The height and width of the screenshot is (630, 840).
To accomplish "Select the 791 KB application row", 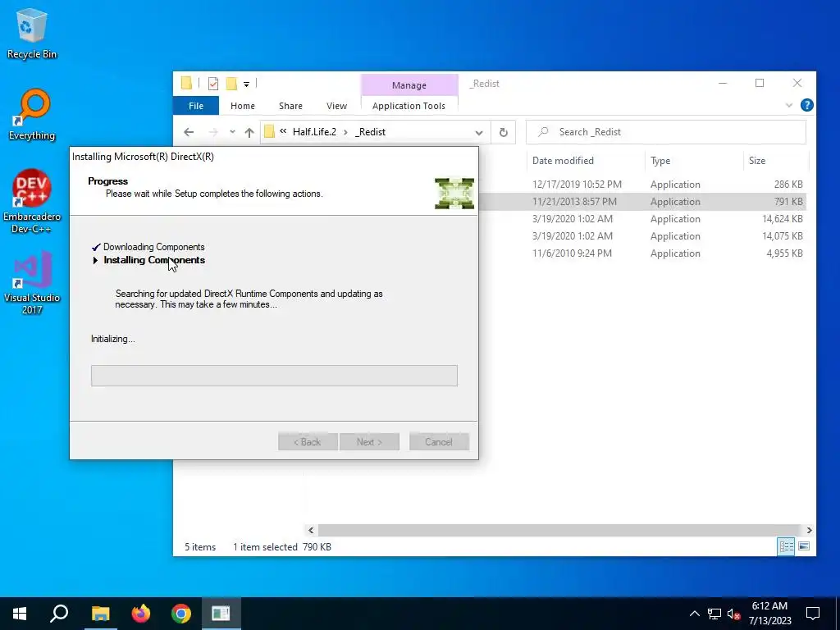I will pos(641,202).
